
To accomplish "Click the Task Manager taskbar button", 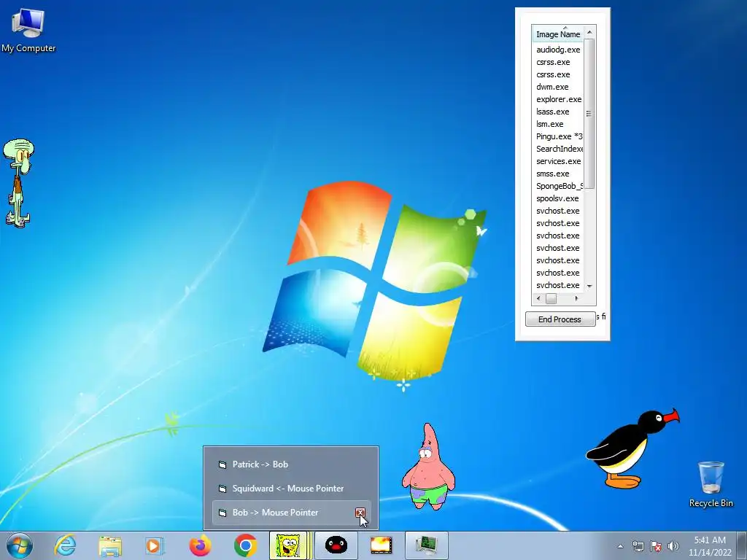I will [426, 545].
